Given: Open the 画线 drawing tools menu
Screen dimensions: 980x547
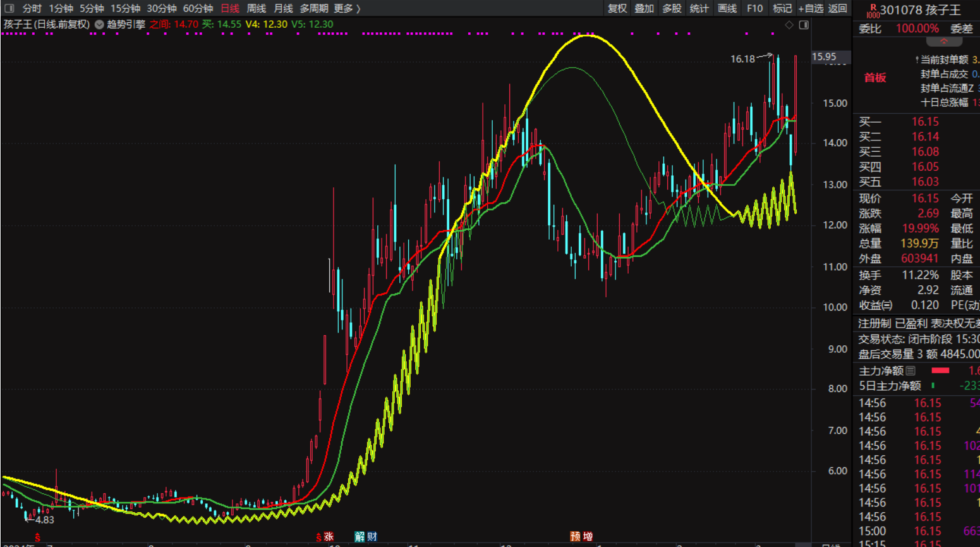Looking at the screenshot, I should tap(727, 8).
